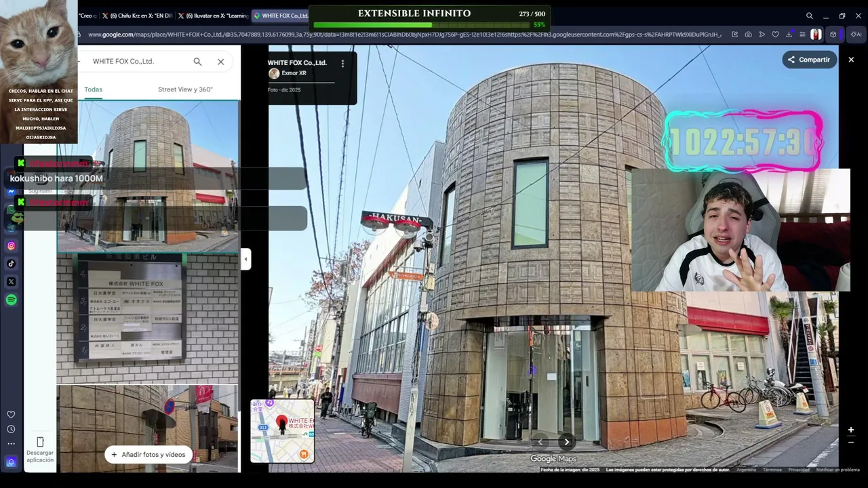
Task: Open TikTok from the browser sidebar
Action: [11, 264]
